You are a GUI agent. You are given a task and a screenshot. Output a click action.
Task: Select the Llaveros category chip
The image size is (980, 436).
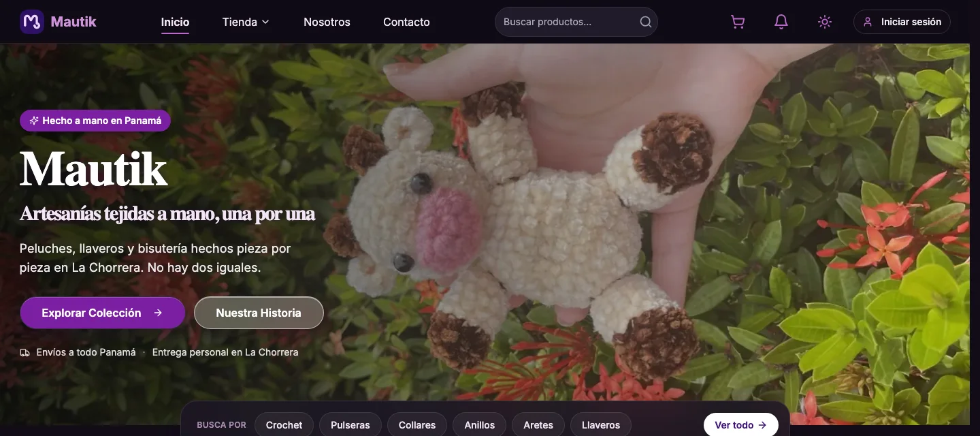point(601,425)
